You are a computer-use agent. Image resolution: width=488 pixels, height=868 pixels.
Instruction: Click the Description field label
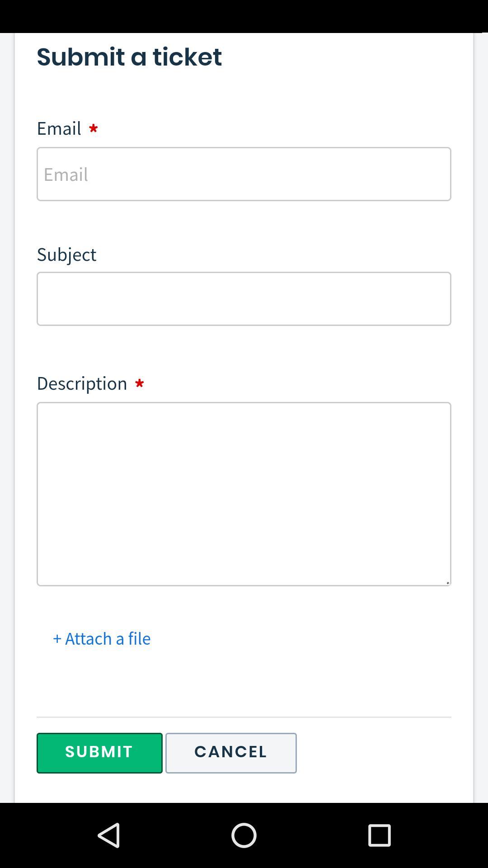tap(82, 383)
